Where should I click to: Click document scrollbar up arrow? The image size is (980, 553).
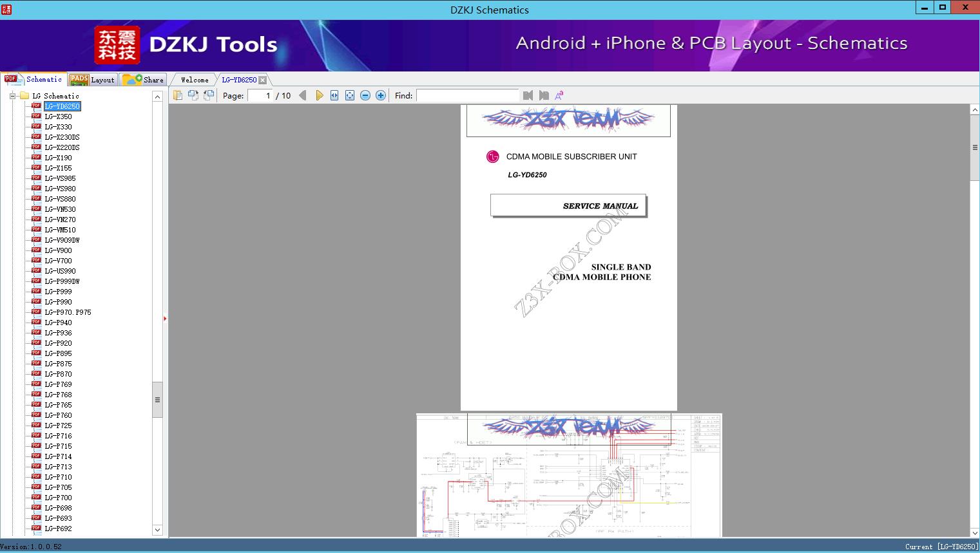point(975,110)
